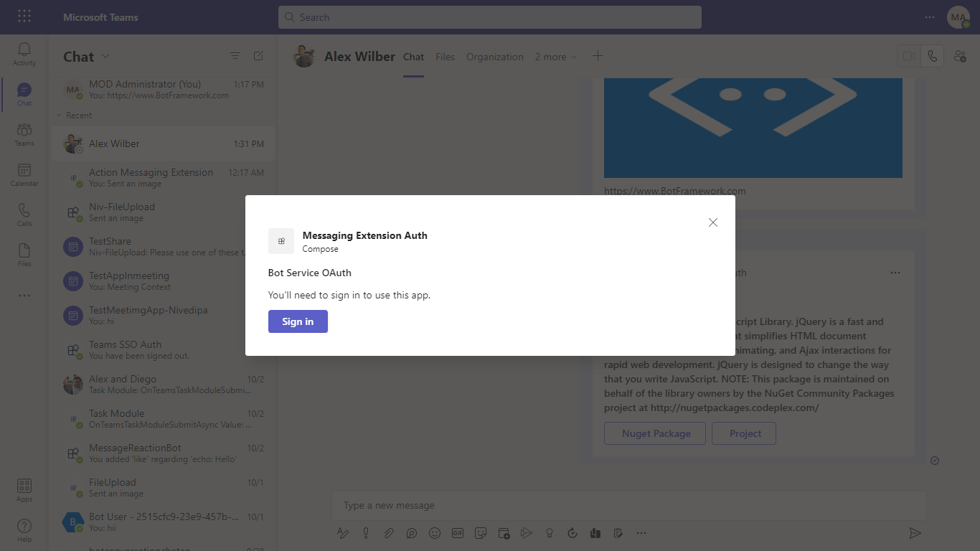Open the MessageReactionBot chat
Screen dimensions: 980x551
[x=163, y=453]
